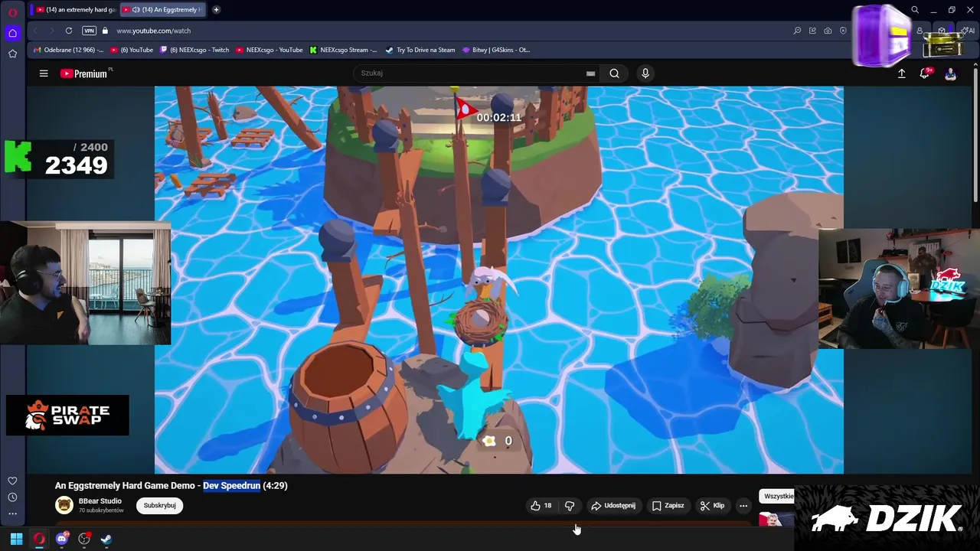Open Opera from the taskbar
The image size is (980, 551).
pos(39,540)
